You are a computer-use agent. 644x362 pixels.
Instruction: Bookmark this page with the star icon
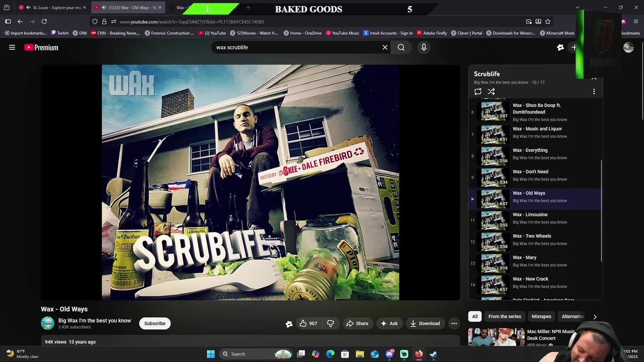click(x=548, y=22)
